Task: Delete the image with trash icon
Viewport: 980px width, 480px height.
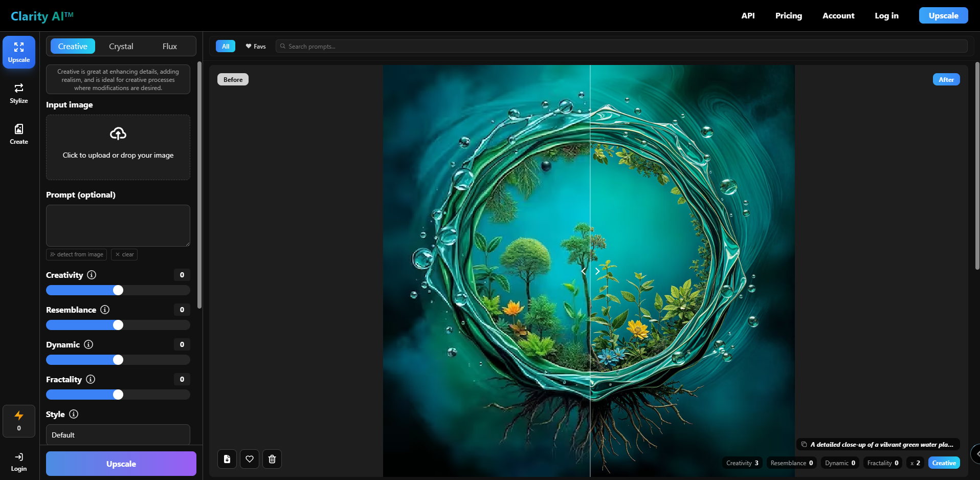Action: click(x=272, y=459)
